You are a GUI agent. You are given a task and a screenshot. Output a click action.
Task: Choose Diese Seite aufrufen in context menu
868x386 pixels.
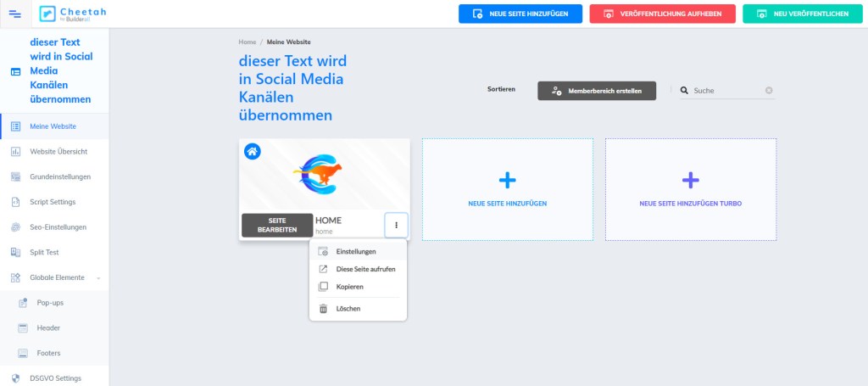(365, 269)
